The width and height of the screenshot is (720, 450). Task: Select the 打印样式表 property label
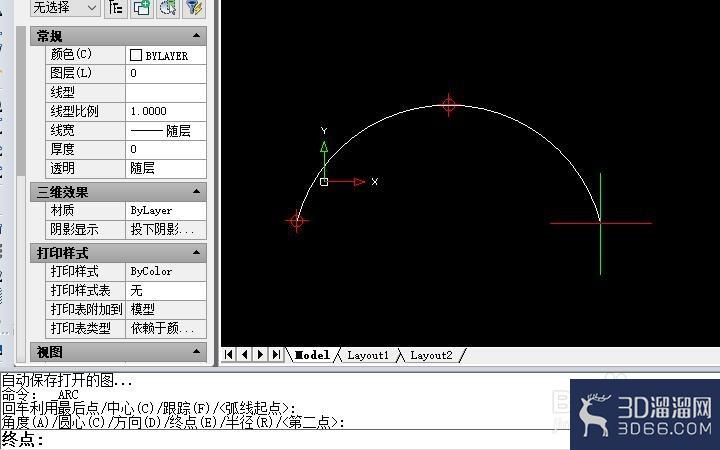tap(80, 290)
